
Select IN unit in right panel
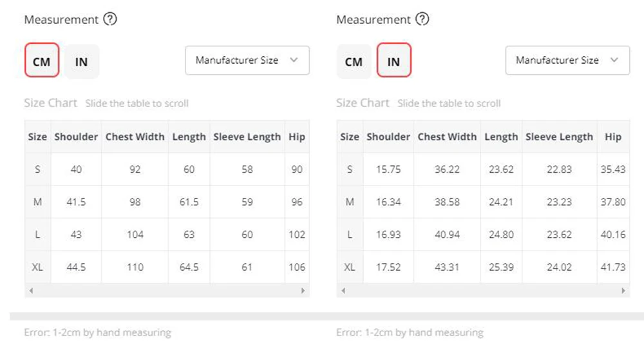[393, 62]
